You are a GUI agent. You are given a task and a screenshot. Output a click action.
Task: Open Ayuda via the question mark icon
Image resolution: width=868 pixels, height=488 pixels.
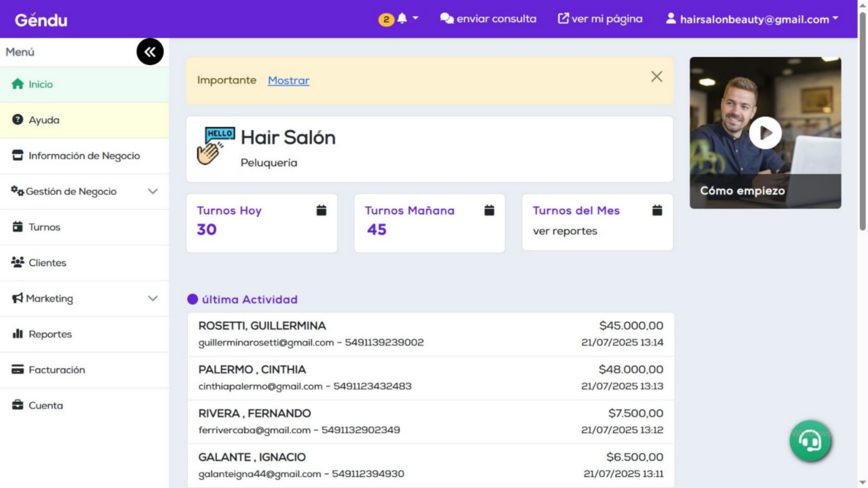[16, 120]
